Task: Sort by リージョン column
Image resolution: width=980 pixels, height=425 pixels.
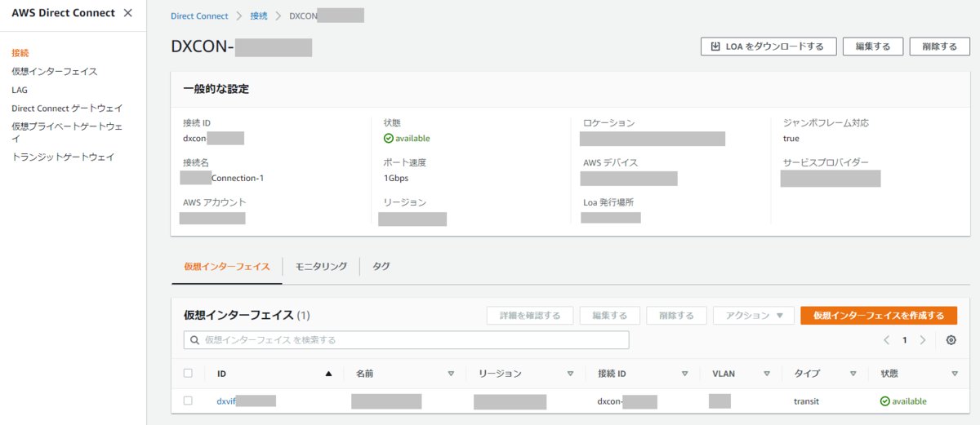Action: pyautogui.click(x=570, y=374)
